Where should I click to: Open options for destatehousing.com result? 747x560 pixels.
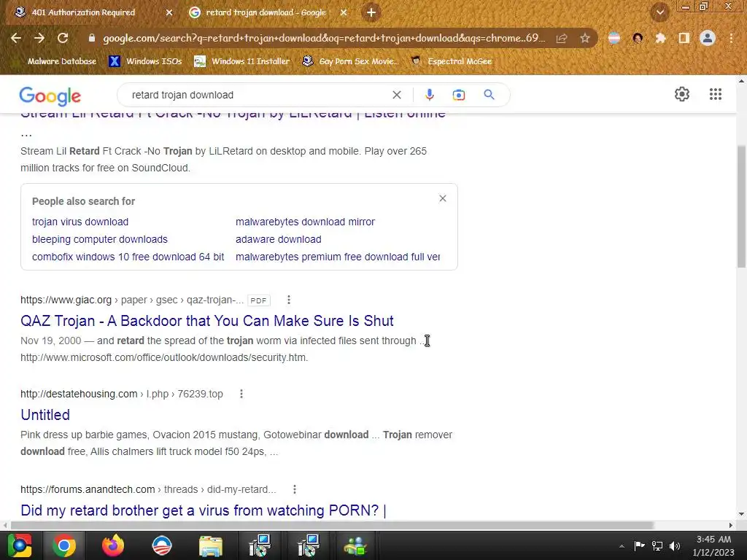pyautogui.click(x=241, y=394)
